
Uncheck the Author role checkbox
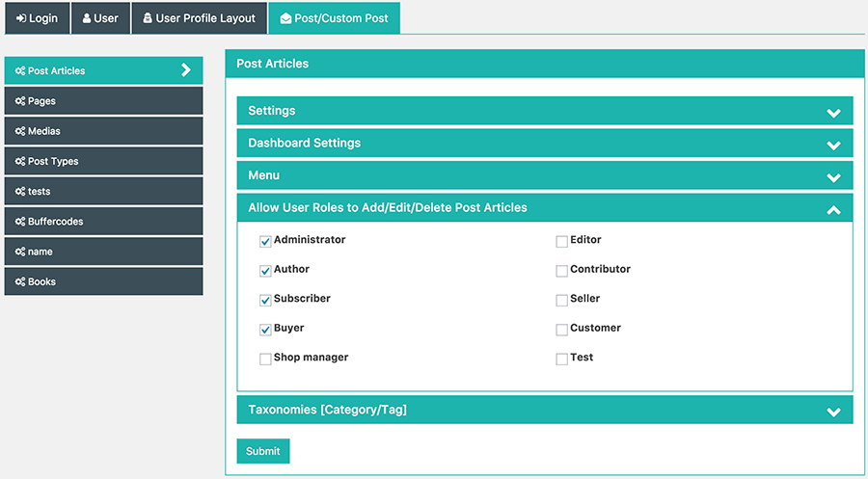tap(265, 271)
